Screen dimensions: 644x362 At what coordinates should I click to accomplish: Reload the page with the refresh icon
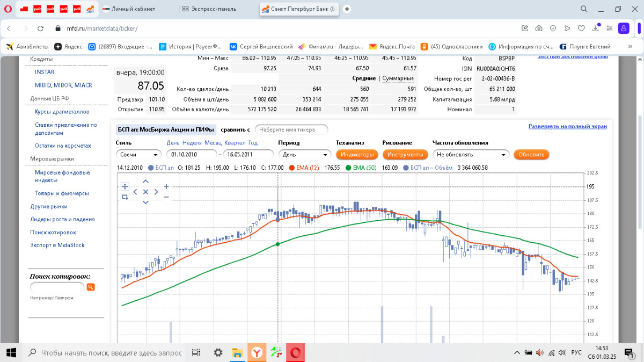(x=40, y=28)
